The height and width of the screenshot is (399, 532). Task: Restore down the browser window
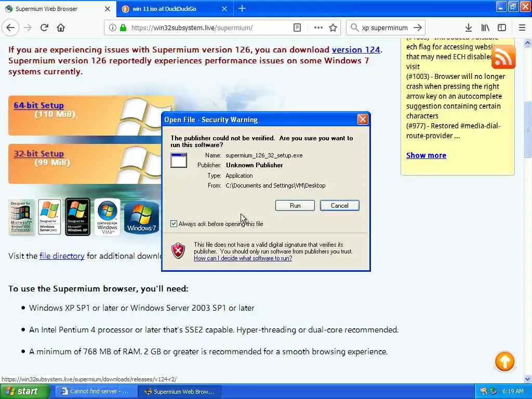point(513,6)
